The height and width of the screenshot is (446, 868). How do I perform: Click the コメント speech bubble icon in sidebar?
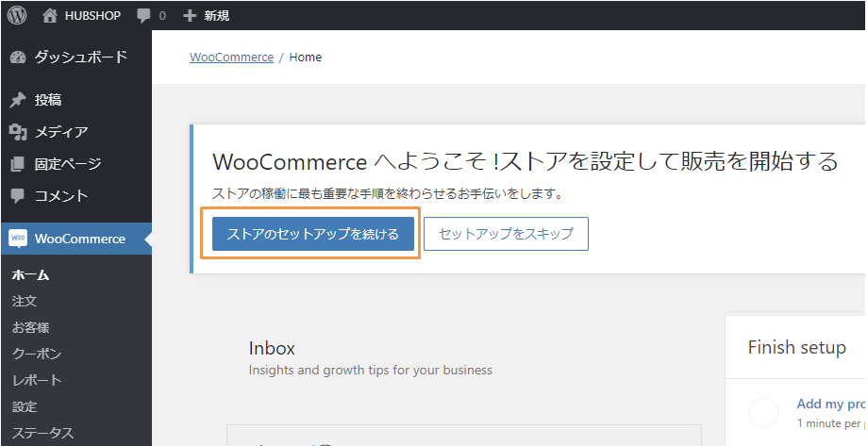point(18,196)
